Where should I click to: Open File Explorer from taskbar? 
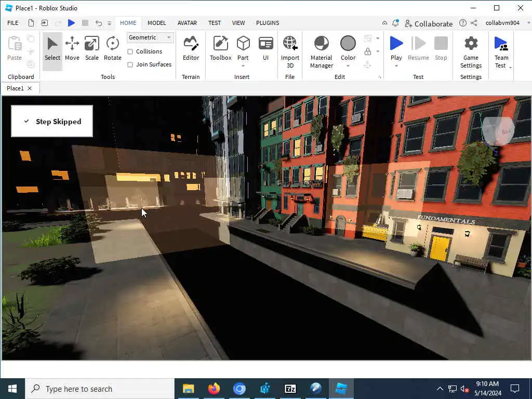pos(188,389)
